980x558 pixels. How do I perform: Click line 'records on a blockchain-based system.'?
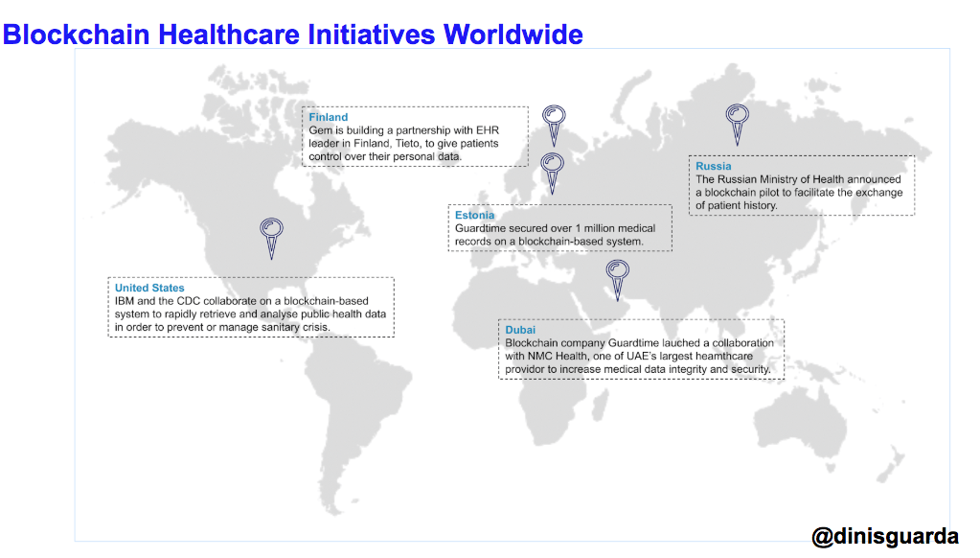(x=549, y=242)
